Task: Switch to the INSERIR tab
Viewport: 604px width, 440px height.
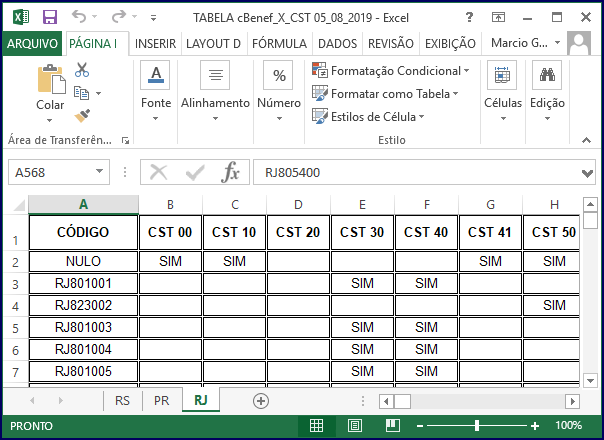Action: point(155,44)
